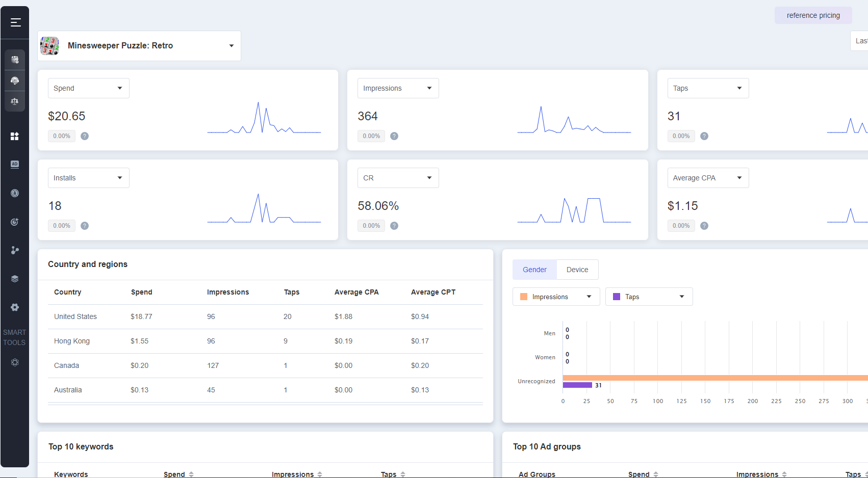Sort keywords table by Taps

coord(403,474)
